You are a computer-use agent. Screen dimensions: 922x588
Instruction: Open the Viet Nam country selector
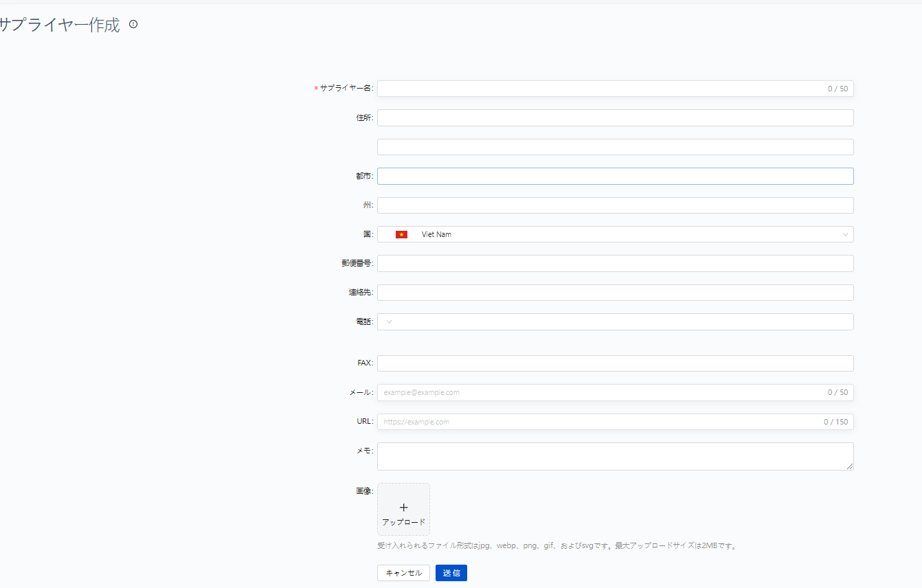(615, 235)
